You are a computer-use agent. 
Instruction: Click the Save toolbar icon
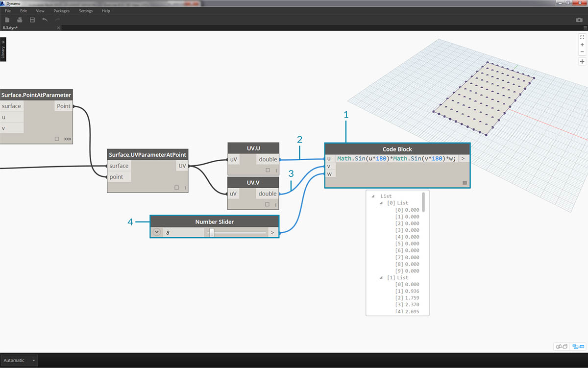[x=32, y=20]
